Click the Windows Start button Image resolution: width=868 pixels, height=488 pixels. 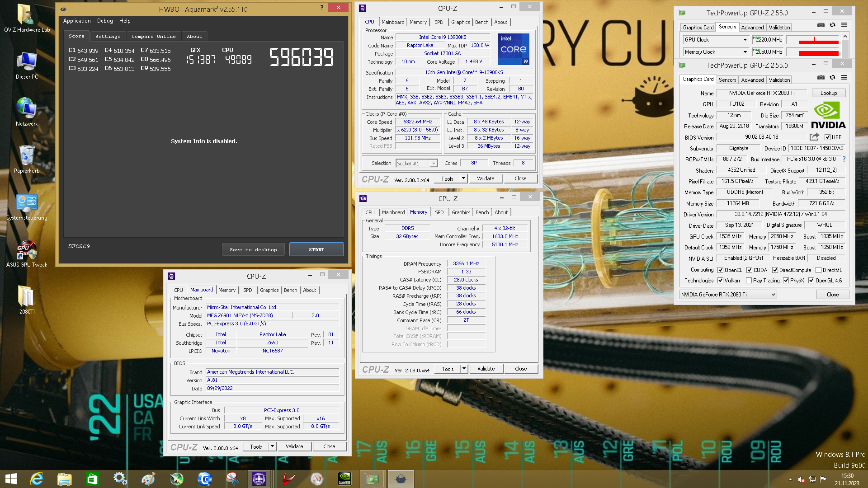click(x=11, y=479)
